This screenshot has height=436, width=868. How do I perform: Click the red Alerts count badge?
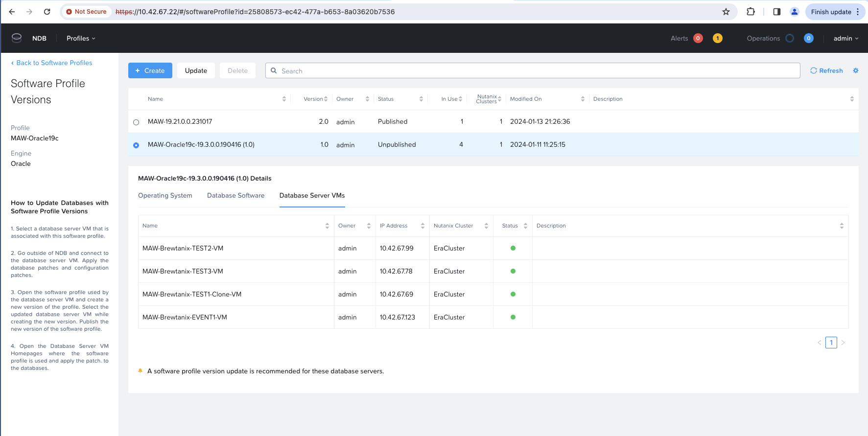click(698, 38)
